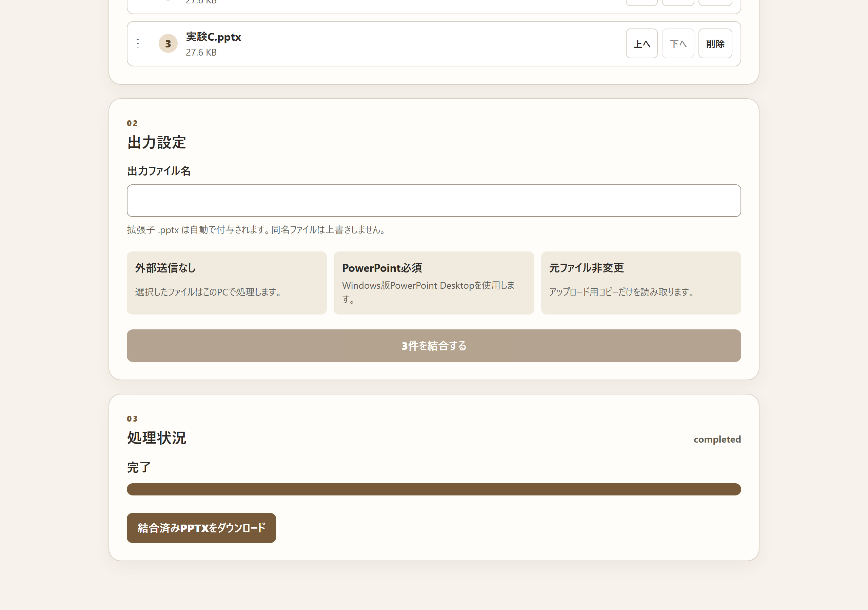Click the 出力ファイル名 label
Image resolution: width=868 pixels, height=610 pixels.
coord(159,171)
